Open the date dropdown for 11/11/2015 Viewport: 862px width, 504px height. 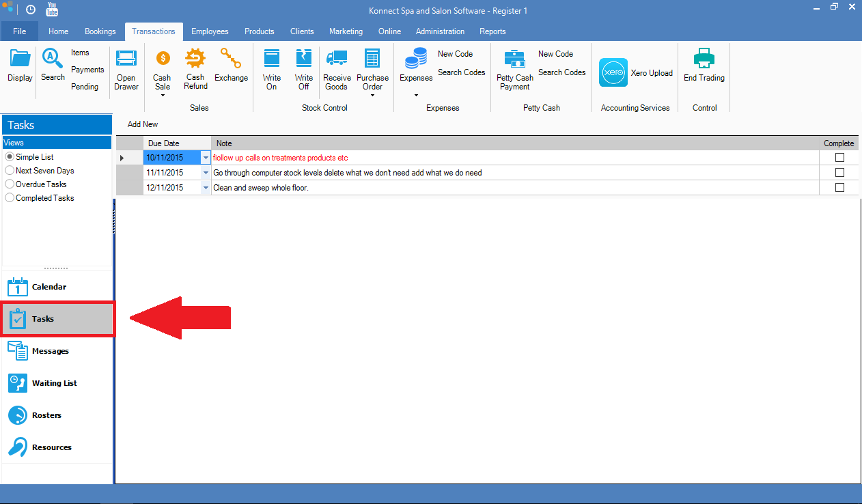206,173
